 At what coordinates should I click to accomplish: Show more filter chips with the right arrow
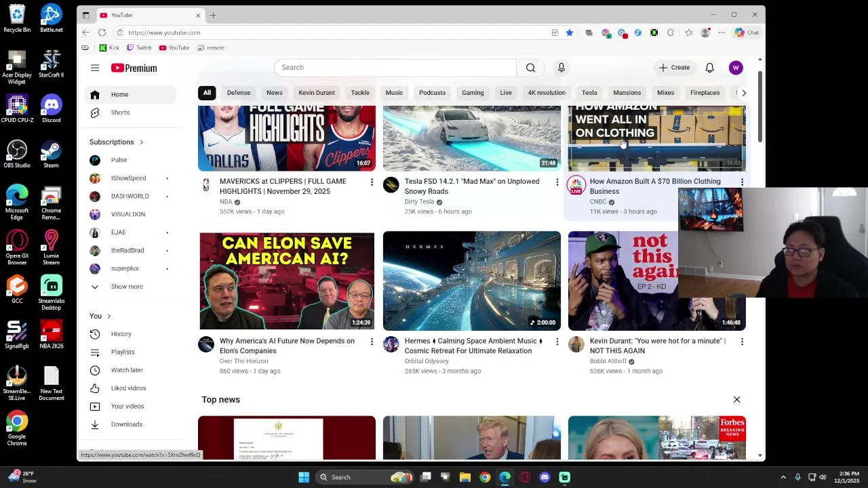point(744,93)
